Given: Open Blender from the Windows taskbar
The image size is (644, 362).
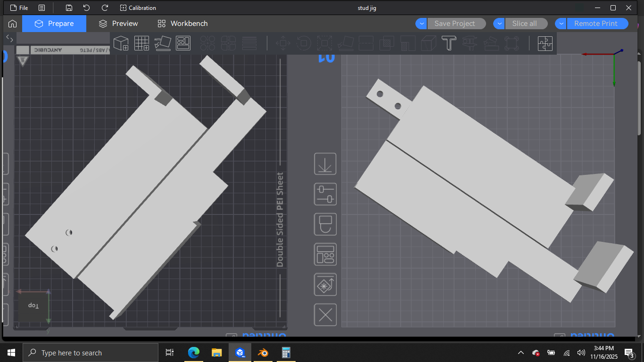Looking at the screenshot, I should 263,353.
